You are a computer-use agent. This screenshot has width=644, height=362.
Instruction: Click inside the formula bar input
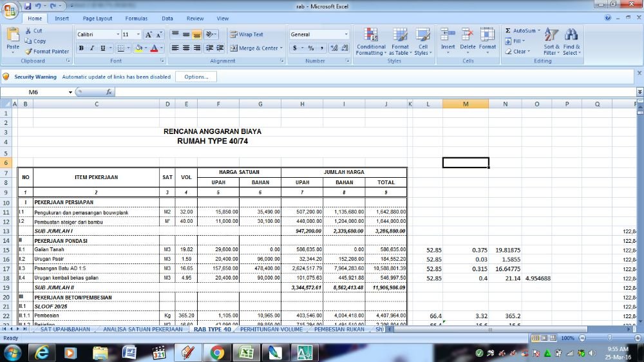click(374, 92)
